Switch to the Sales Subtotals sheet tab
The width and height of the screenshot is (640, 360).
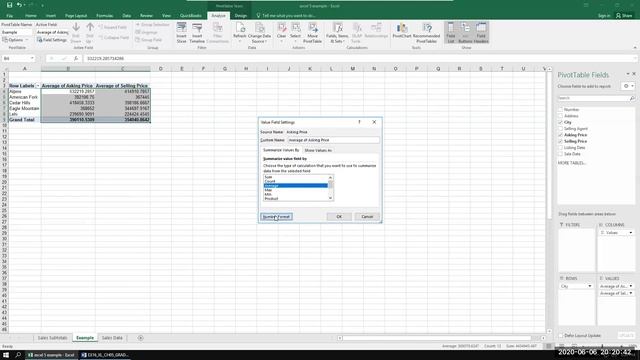52,338
